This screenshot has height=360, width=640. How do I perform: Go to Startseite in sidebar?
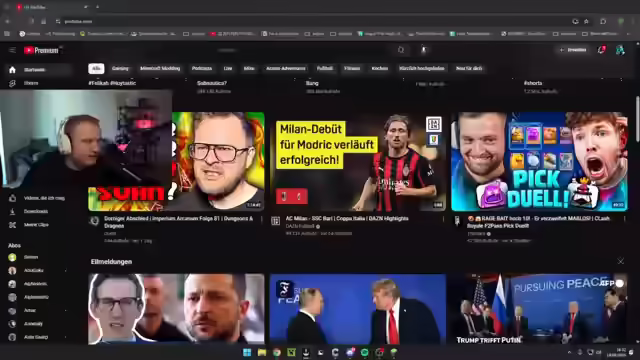(x=39, y=70)
